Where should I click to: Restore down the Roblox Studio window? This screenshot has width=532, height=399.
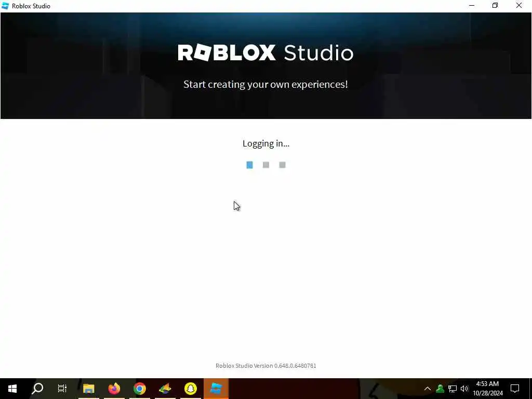click(x=495, y=6)
